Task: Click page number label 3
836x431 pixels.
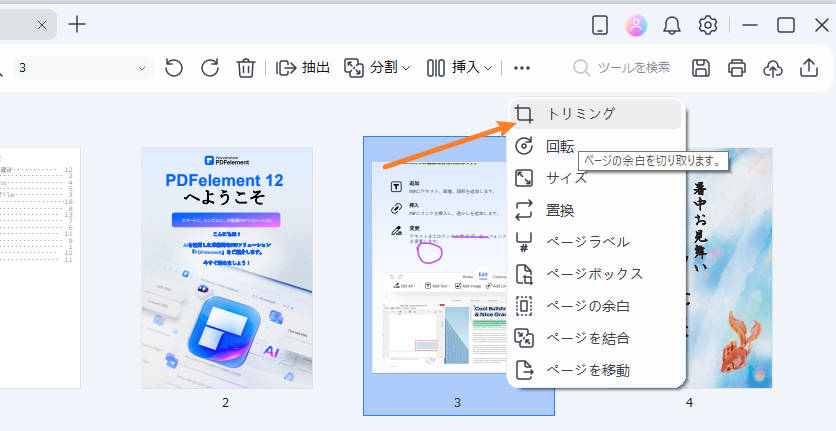Action: click(x=457, y=403)
